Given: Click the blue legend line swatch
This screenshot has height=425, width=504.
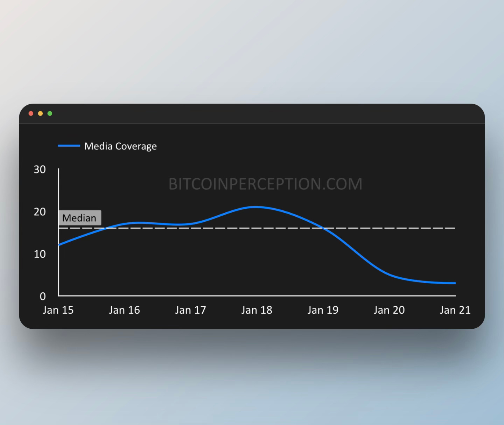Looking at the screenshot, I should (x=69, y=146).
